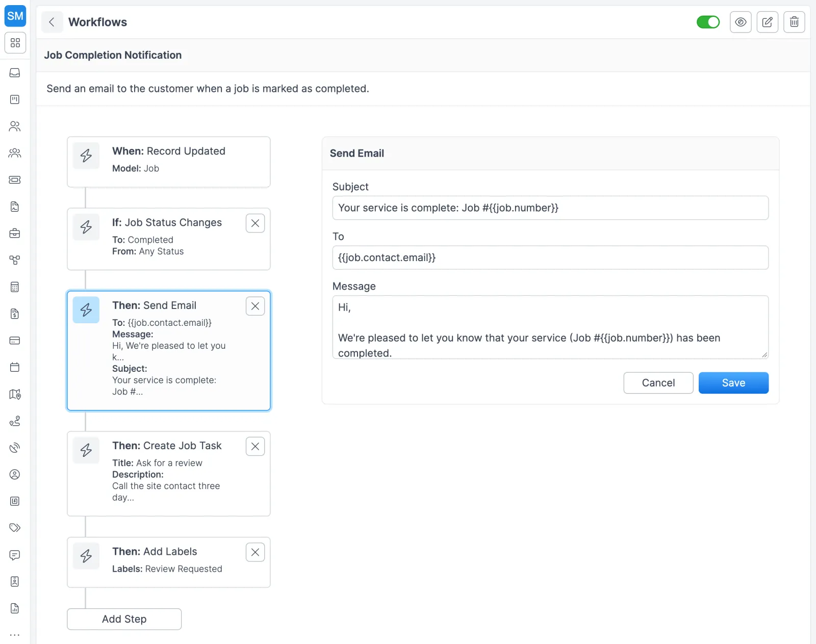Open the map with pin icon
This screenshot has width=816, height=644.
point(15,394)
